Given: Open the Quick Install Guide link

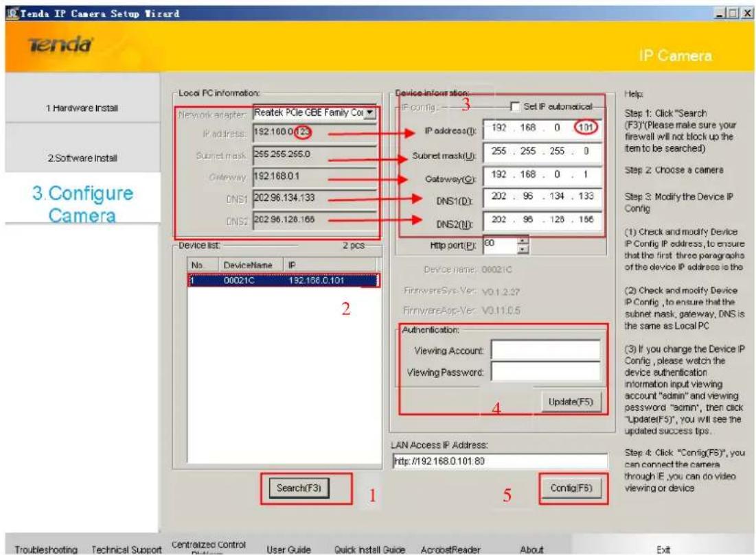Looking at the screenshot, I should (x=370, y=550).
